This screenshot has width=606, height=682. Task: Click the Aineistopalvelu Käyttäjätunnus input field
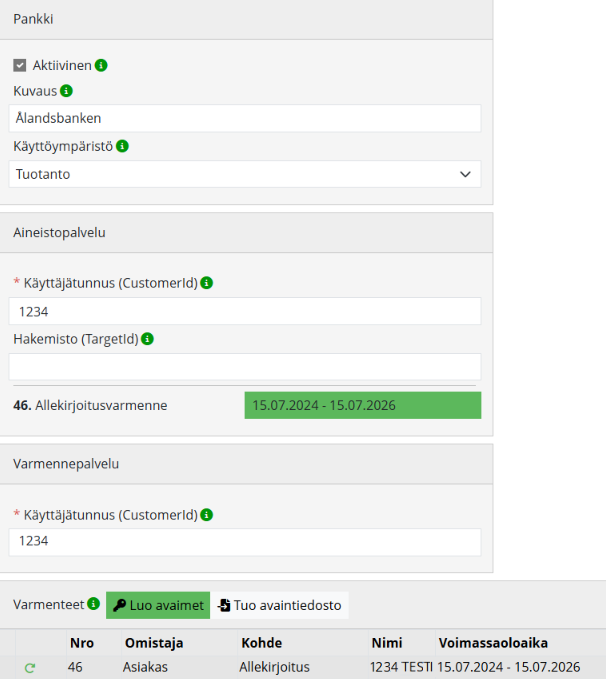(x=244, y=311)
